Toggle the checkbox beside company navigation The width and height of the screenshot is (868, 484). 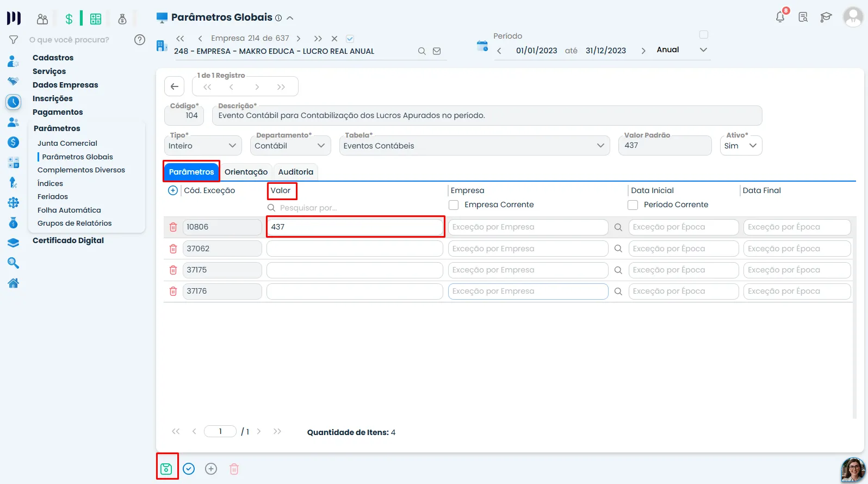coord(350,39)
